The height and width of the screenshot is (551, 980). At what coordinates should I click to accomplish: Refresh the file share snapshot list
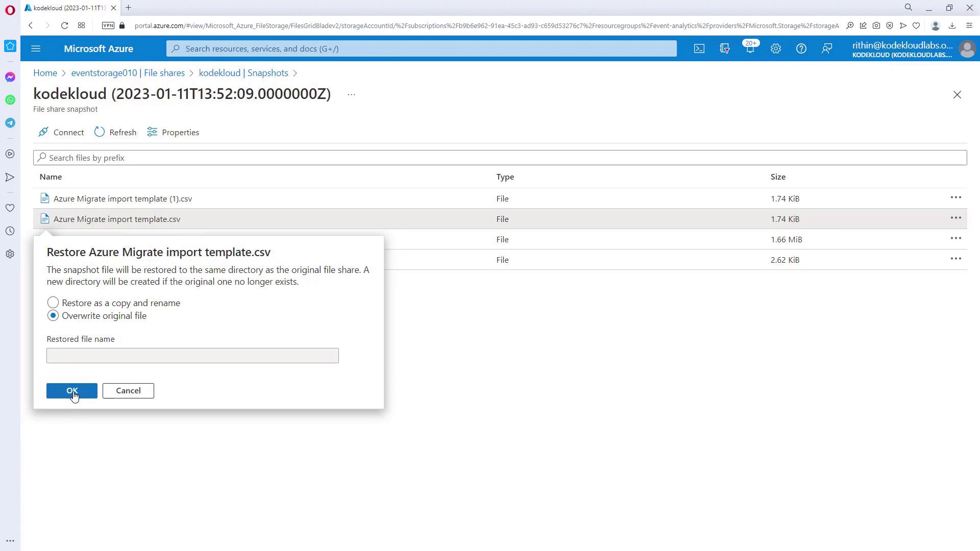point(115,132)
